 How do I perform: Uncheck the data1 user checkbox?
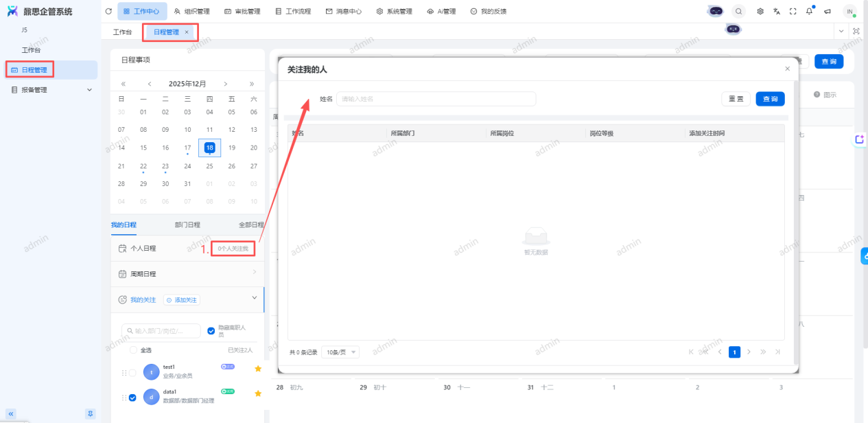click(132, 397)
